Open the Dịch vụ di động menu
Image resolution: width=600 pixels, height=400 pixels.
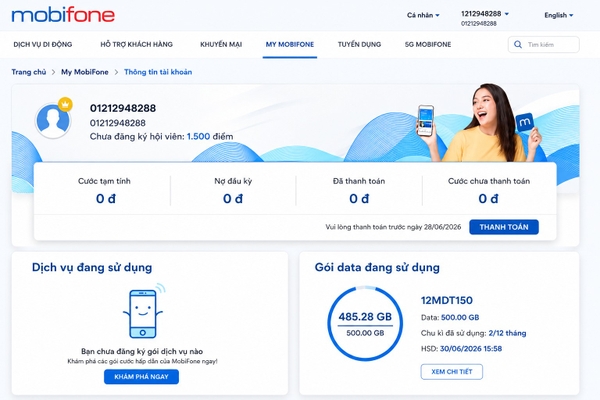[x=43, y=44]
